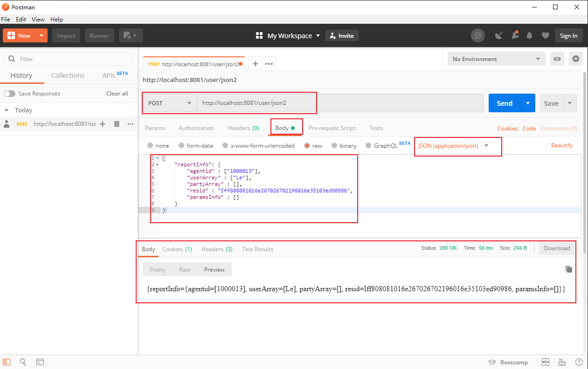
Task: Click the Send button
Action: tap(504, 103)
